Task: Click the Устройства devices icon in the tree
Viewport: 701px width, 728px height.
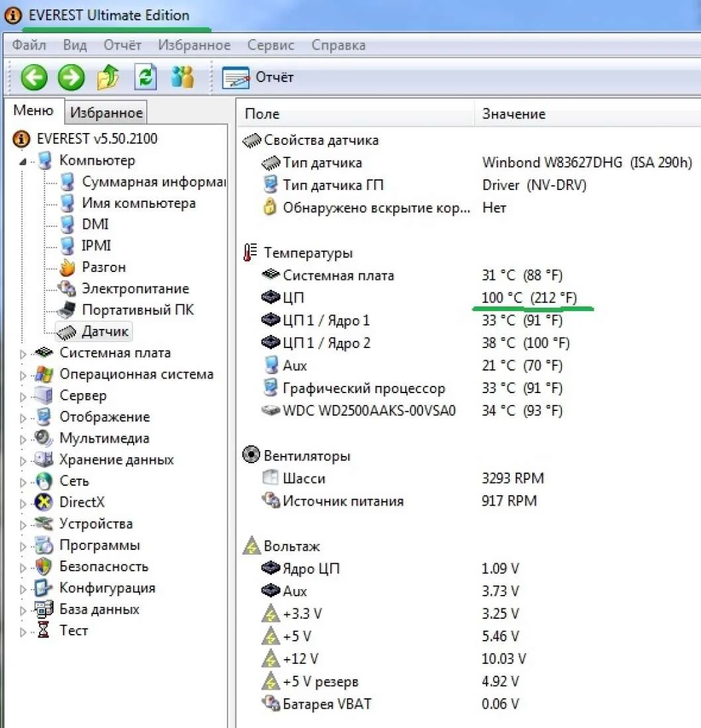Action: click(x=44, y=523)
